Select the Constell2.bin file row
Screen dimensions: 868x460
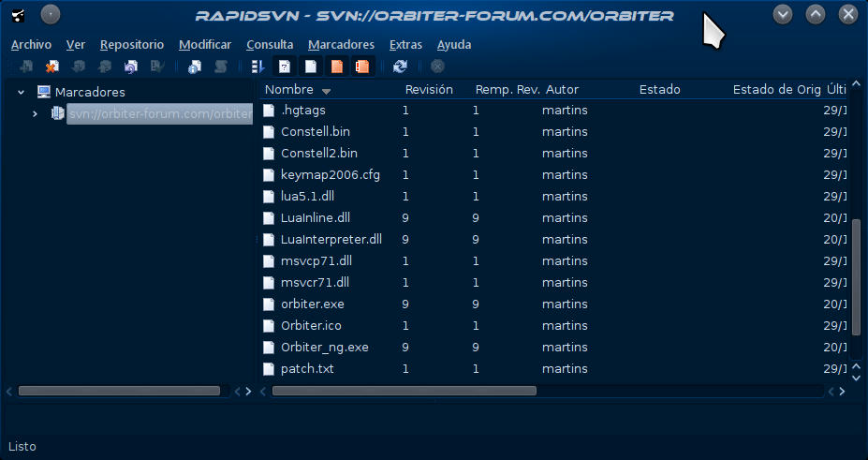tap(553, 154)
